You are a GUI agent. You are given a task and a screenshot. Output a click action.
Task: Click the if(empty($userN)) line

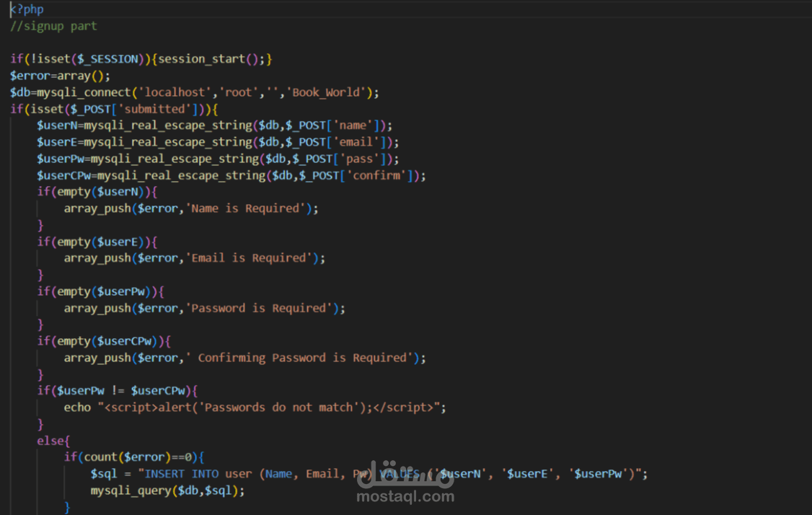(x=97, y=192)
